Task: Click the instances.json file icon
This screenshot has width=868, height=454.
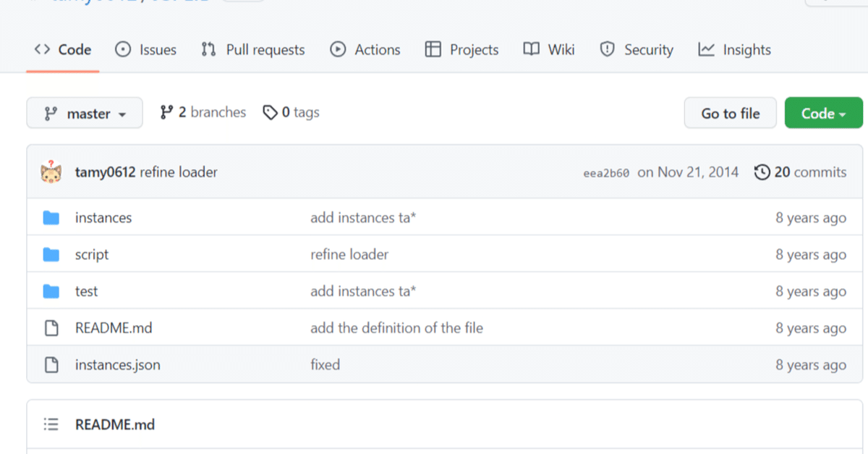Action: click(x=51, y=365)
